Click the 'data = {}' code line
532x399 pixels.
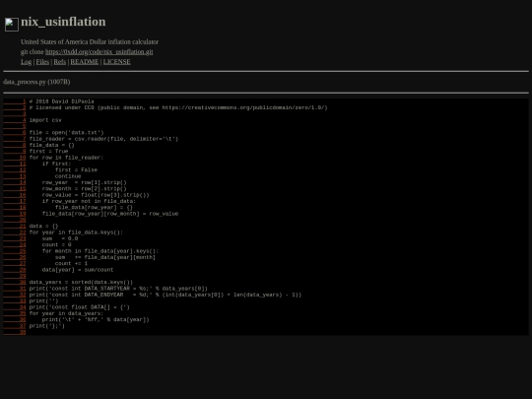pyautogui.click(x=43, y=226)
